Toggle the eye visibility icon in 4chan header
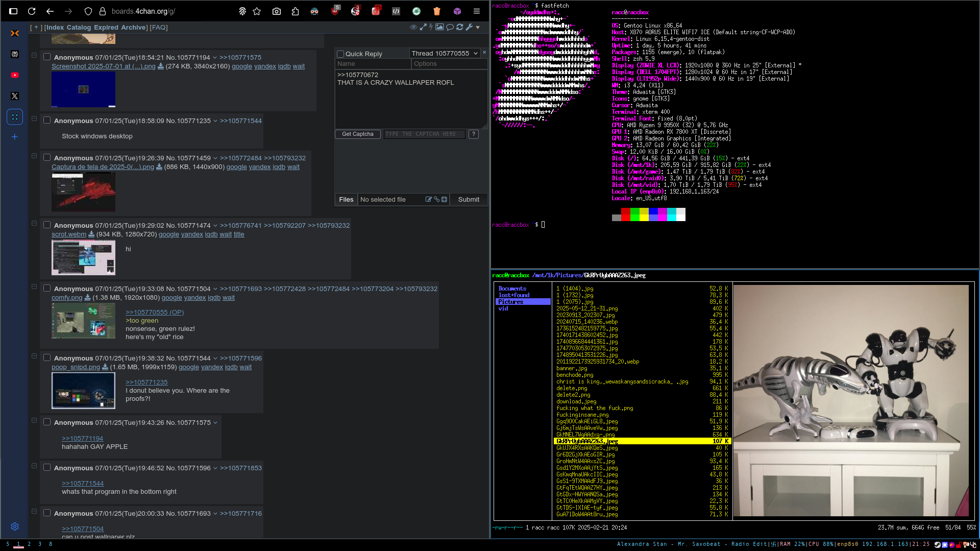 413,27
